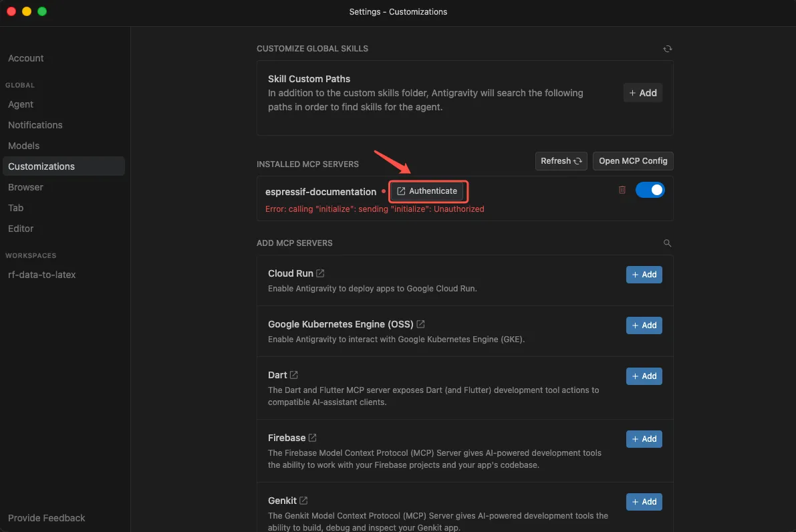This screenshot has height=532, width=796.
Task: Open the Genkit external link icon
Action: 303,501
